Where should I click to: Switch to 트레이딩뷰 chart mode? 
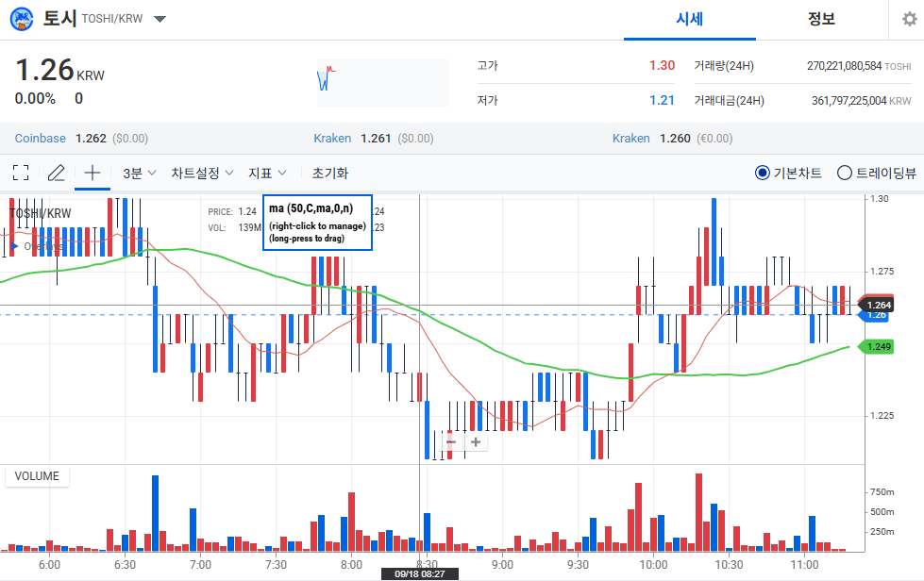[x=845, y=173]
